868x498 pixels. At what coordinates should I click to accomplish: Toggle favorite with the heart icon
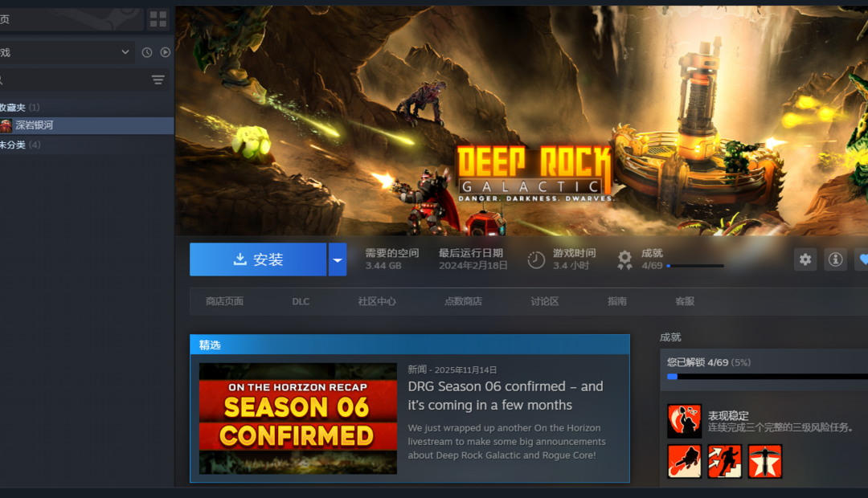(862, 259)
